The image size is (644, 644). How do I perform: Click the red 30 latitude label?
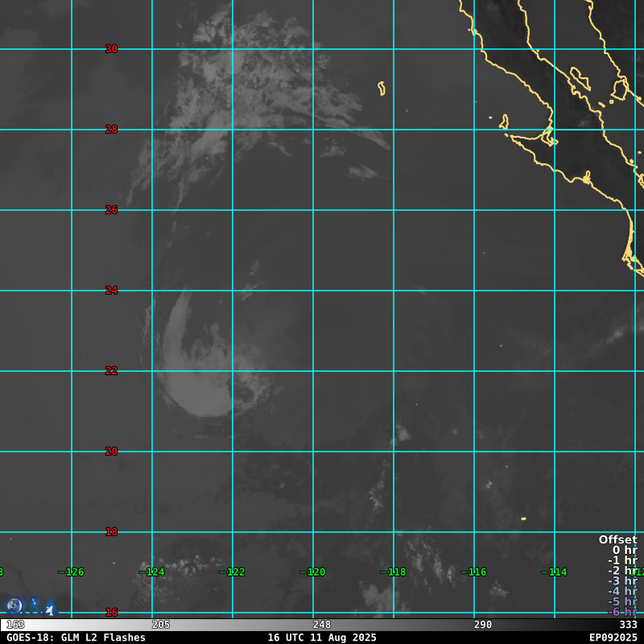tap(111, 49)
